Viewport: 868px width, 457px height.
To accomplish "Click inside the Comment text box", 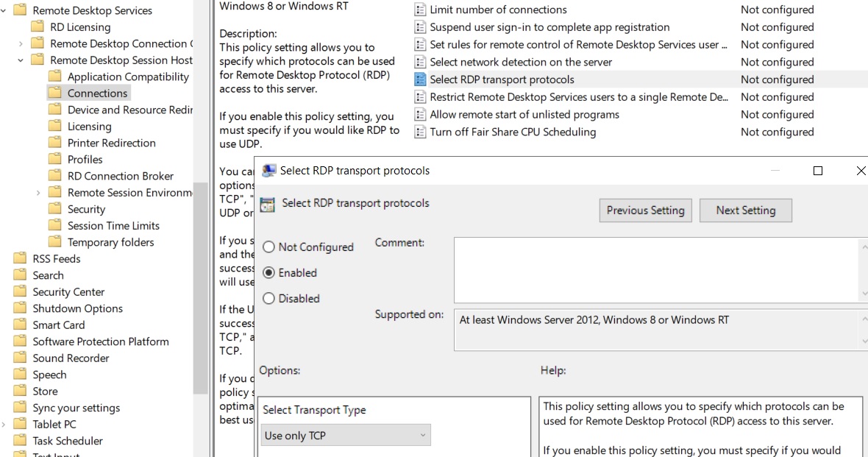I will click(655, 269).
